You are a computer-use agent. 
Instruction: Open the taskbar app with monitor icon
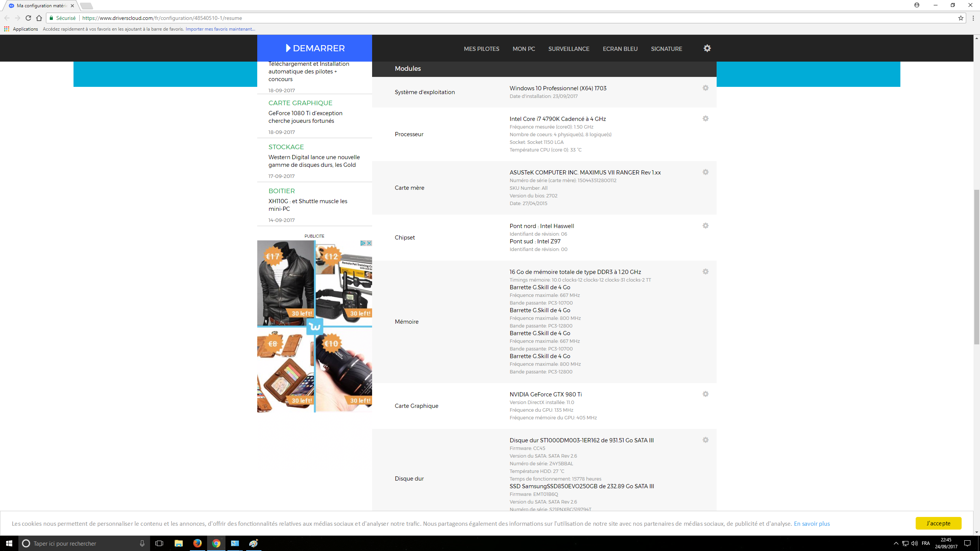pos(235,543)
